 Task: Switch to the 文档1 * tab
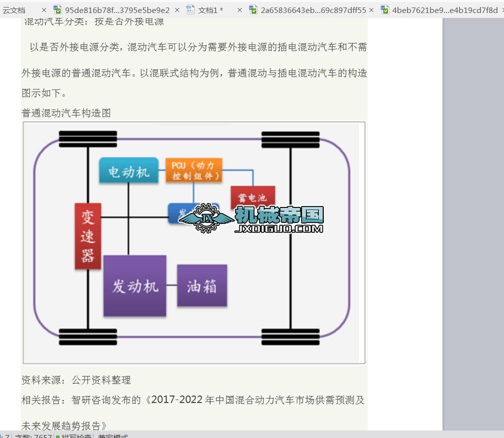point(211,10)
